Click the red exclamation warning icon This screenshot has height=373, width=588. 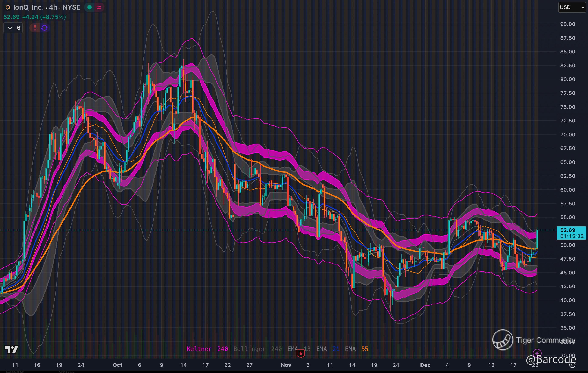[35, 28]
